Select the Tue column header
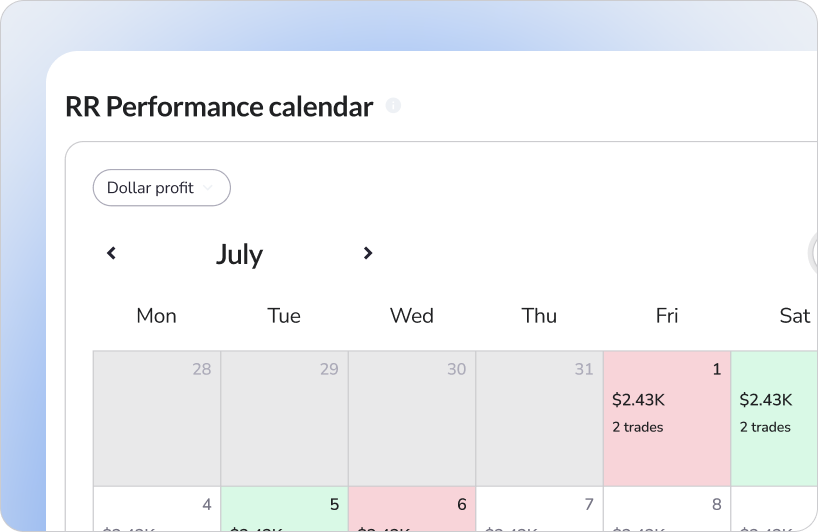The width and height of the screenshot is (818, 532). pyautogui.click(x=284, y=316)
